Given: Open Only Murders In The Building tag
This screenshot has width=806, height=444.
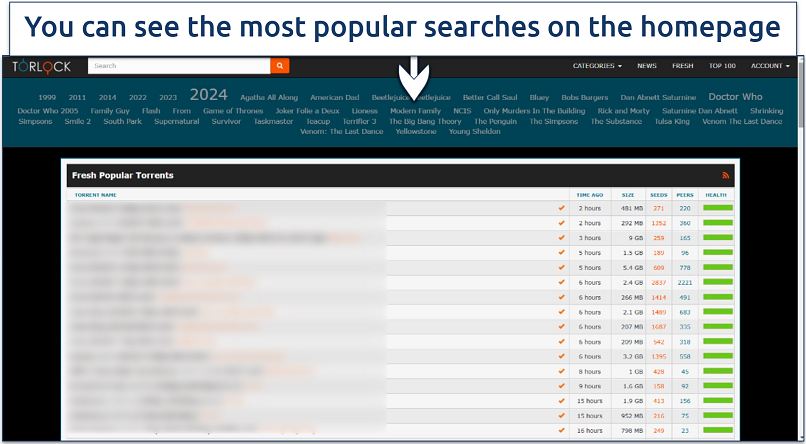Looking at the screenshot, I should click(534, 110).
